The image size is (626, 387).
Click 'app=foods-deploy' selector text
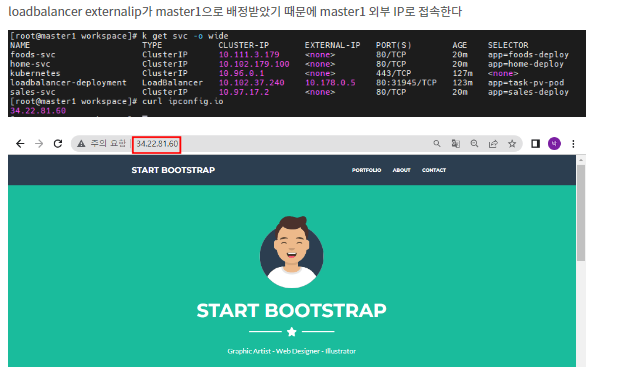pos(528,55)
